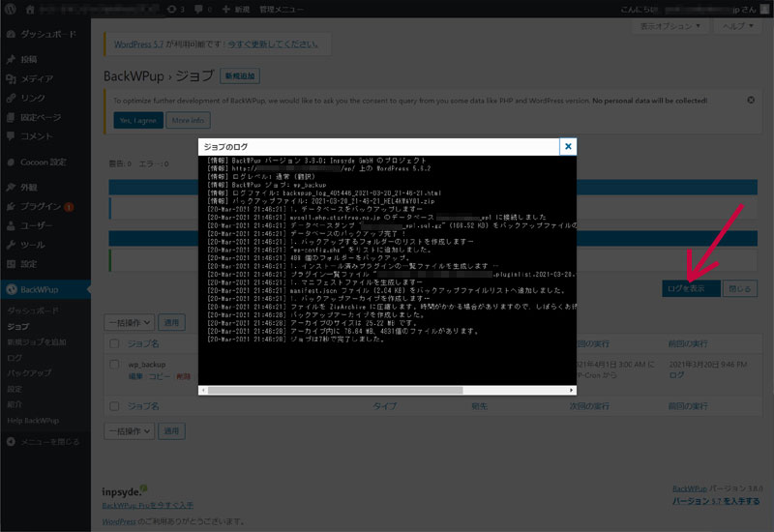Click the top 適用 apply button
Screen dimensions: 774x532
(x=171, y=323)
